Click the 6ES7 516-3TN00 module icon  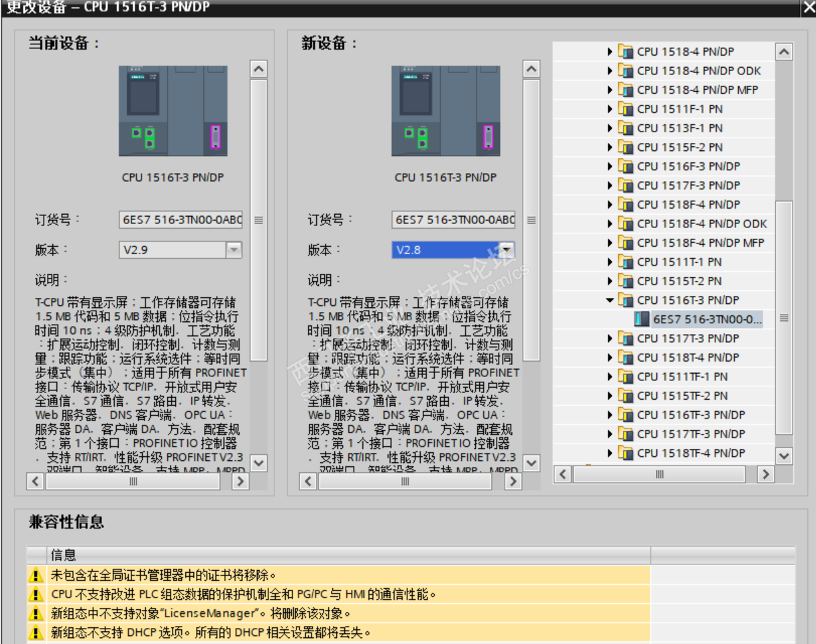pyautogui.click(x=642, y=319)
